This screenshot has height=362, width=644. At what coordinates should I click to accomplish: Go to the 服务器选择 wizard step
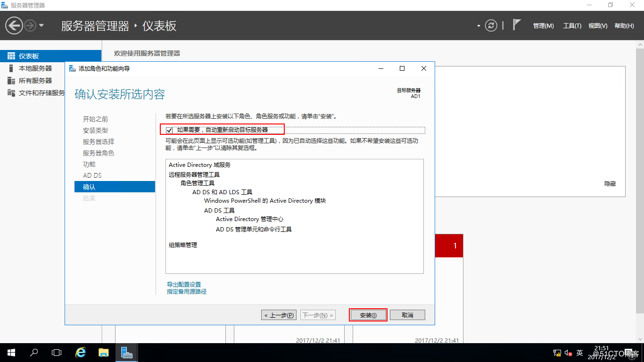(99, 142)
